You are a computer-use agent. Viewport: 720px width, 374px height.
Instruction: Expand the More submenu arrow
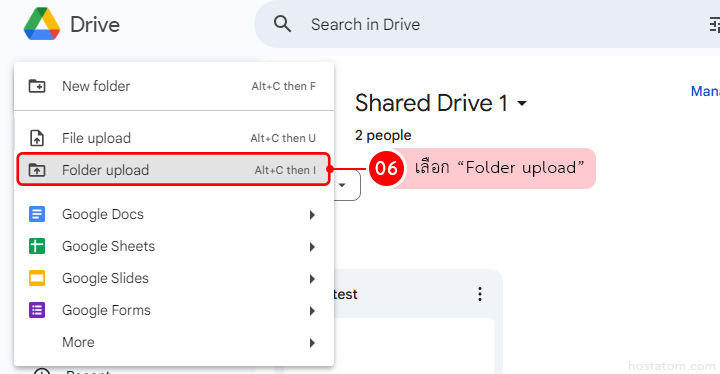[312, 343]
